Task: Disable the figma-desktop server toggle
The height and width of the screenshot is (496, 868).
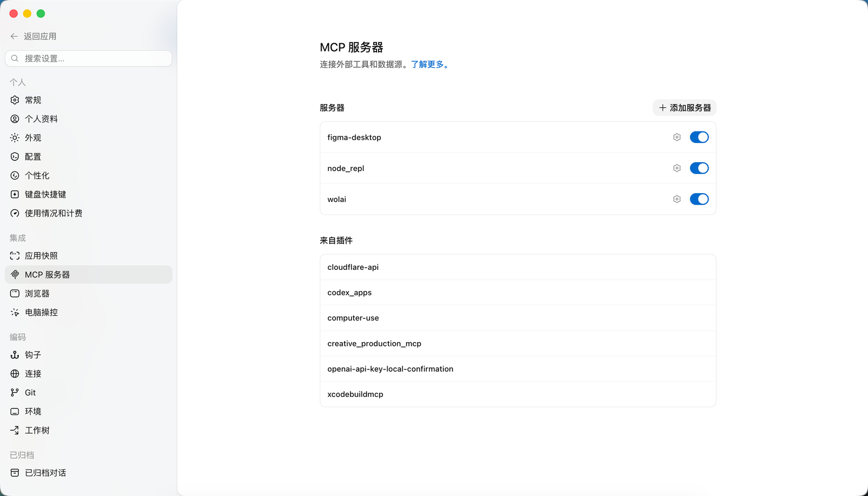Action: (x=699, y=137)
